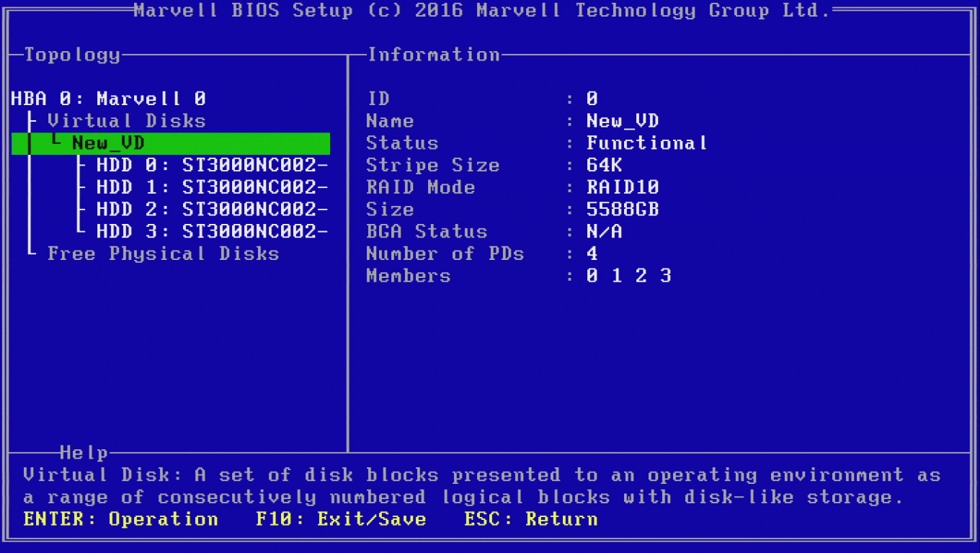Click the Members value 0 1 2 3
Viewport: 980px width, 553px height.
629,276
